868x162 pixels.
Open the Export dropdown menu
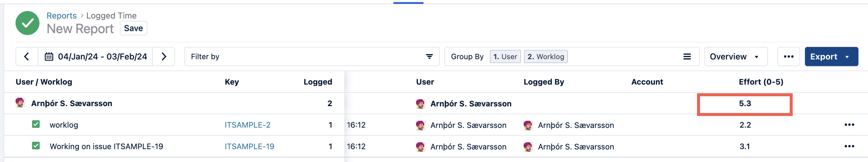point(831,56)
